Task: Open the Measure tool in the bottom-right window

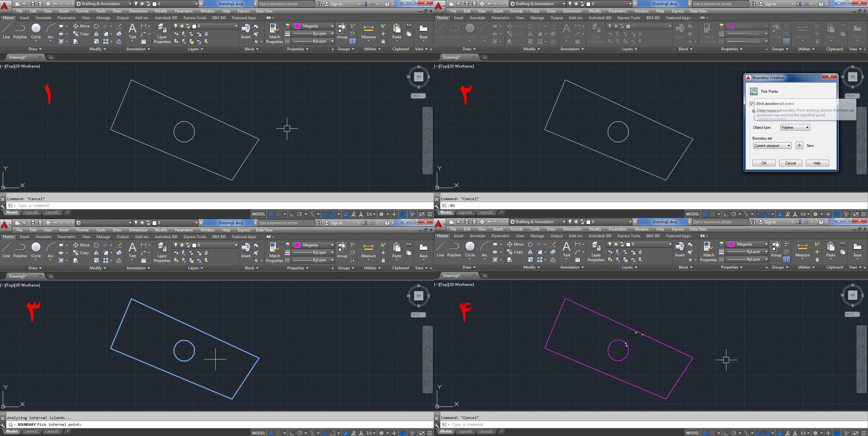Action: [x=802, y=250]
